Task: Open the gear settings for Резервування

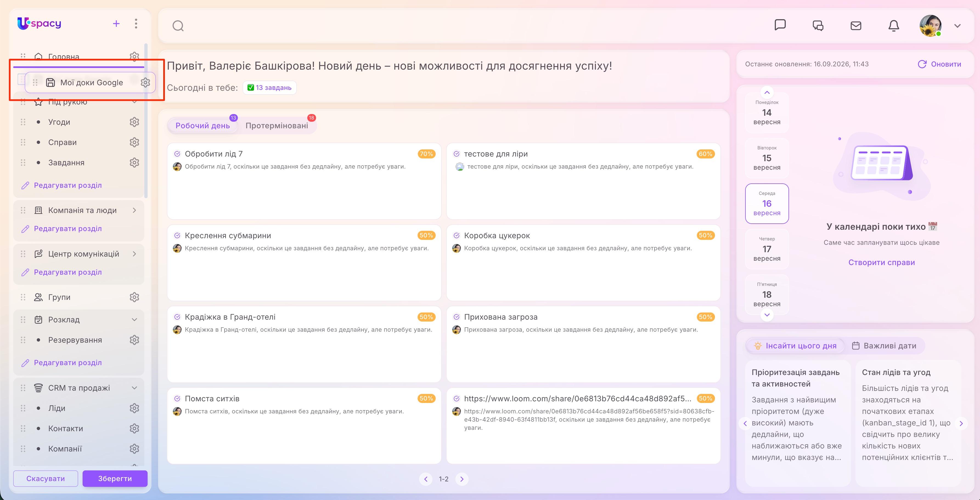Action: (134, 340)
